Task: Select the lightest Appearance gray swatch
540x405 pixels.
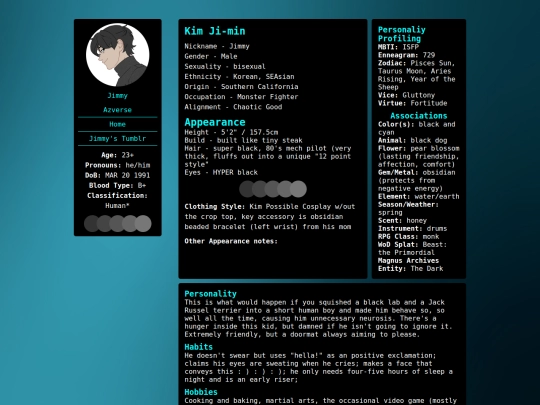Action: pyautogui.click(x=298, y=189)
